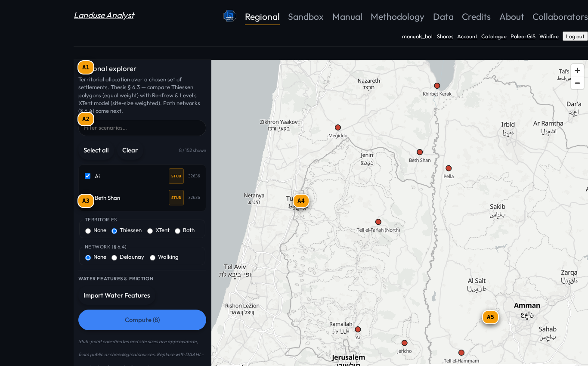Viewport: 588px width, 366px height.
Task: Open the Catalogue link
Action: (494, 37)
